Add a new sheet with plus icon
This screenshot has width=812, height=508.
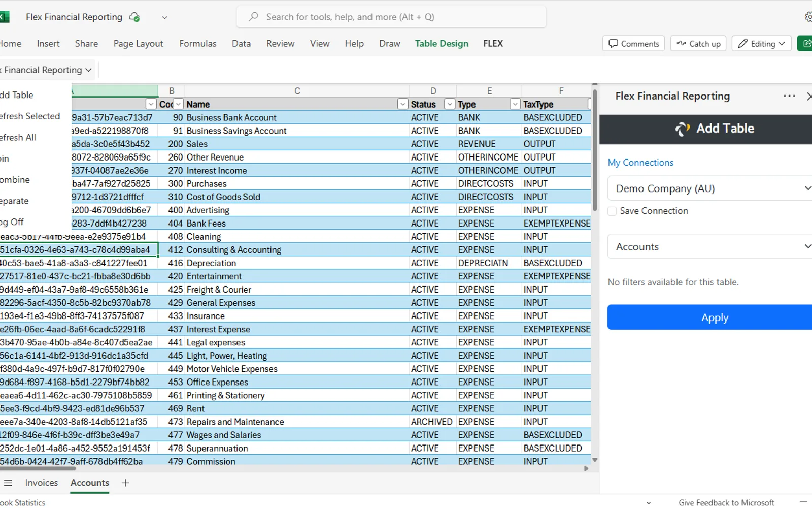click(x=125, y=483)
